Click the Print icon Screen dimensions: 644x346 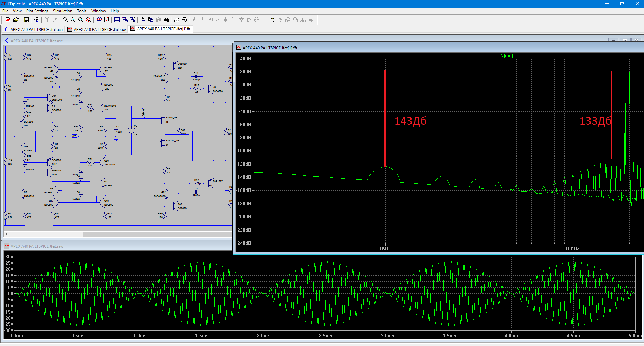[184, 20]
